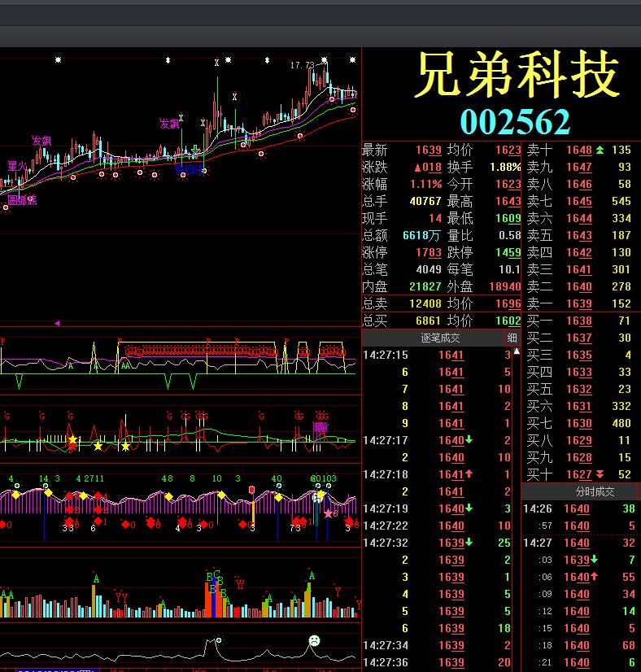
Task: Click the 14:27:22 trade row
Action: [x=437, y=526]
